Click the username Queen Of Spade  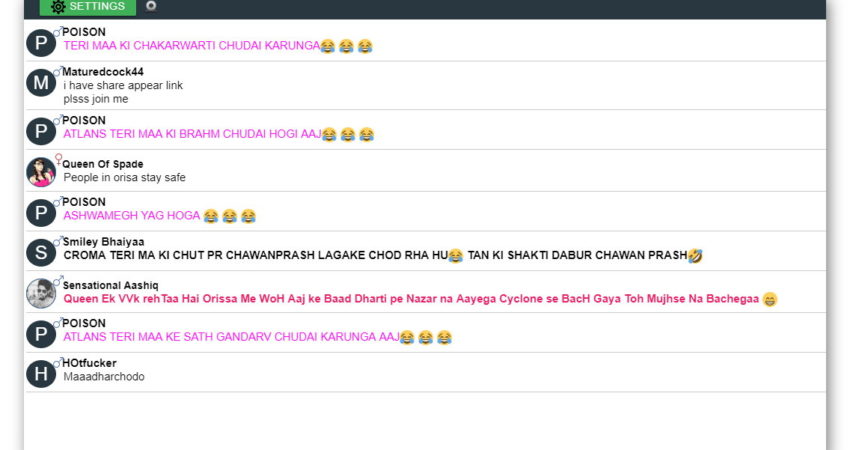(x=103, y=164)
